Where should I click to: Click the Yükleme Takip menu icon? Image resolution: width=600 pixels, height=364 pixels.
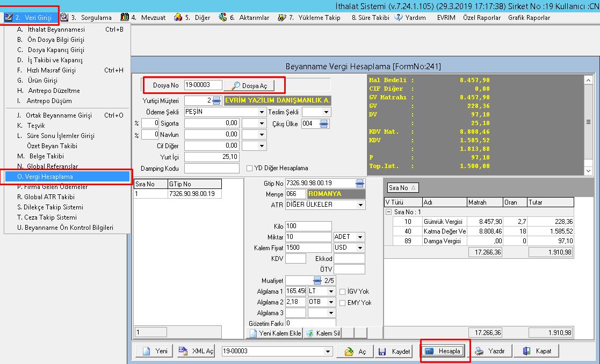282,17
